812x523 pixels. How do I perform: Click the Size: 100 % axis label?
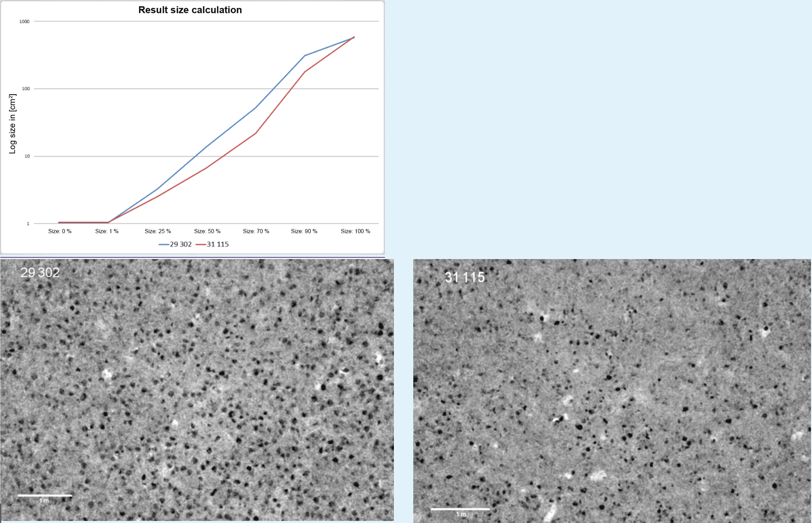pyautogui.click(x=355, y=231)
